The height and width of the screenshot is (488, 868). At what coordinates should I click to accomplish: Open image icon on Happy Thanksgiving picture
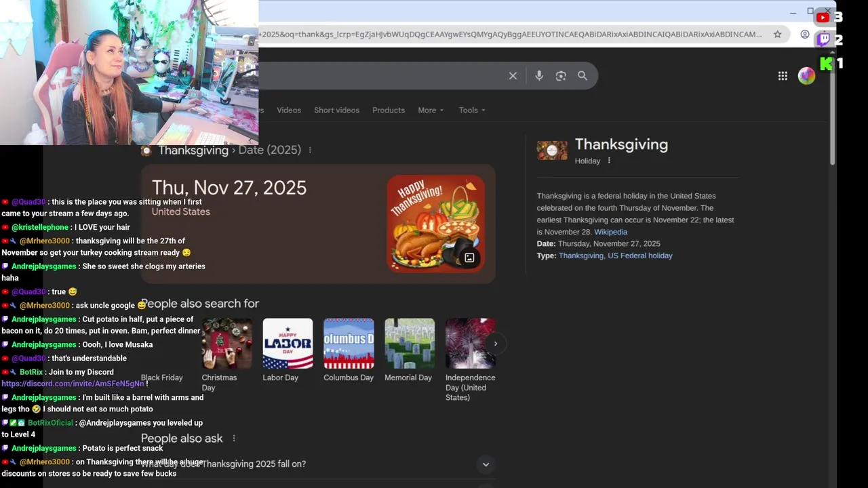pyautogui.click(x=469, y=258)
